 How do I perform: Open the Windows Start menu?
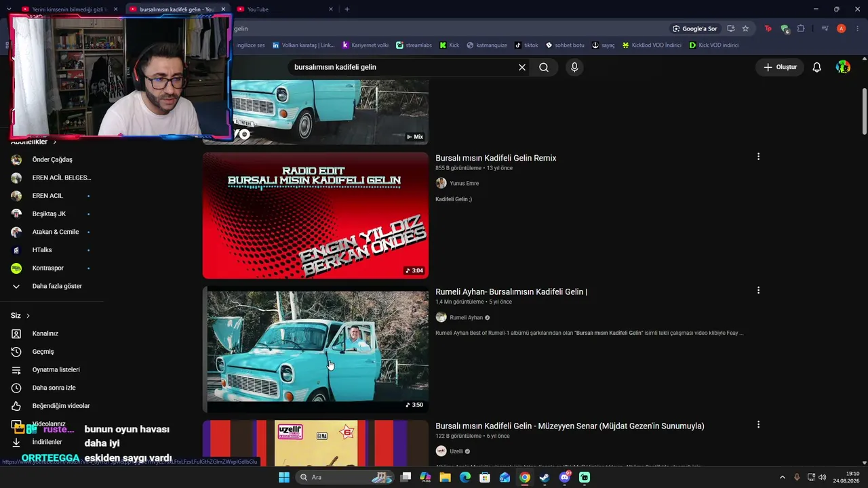[284, 477]
